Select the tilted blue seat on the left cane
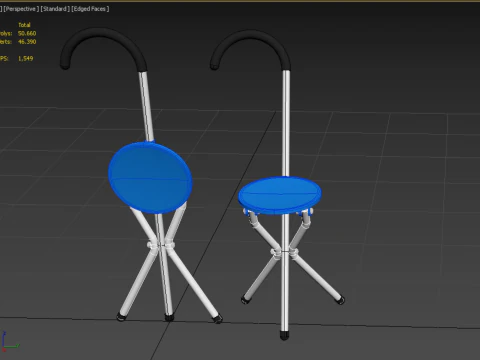The width and height of the screenshot is (480, 360). tap(150, 177)
